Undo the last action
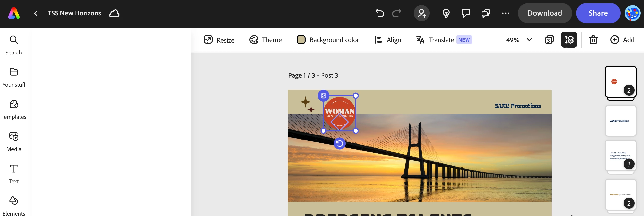The image size is (644, 216). [x=380, y=13]
